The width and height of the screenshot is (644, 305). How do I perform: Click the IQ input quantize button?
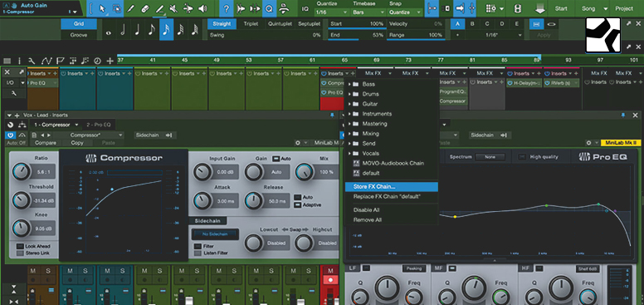[x=305, y=8]
